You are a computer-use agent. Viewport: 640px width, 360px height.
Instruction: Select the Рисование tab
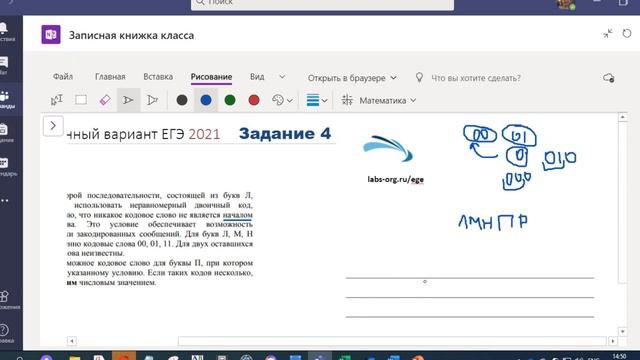(211, 77)
